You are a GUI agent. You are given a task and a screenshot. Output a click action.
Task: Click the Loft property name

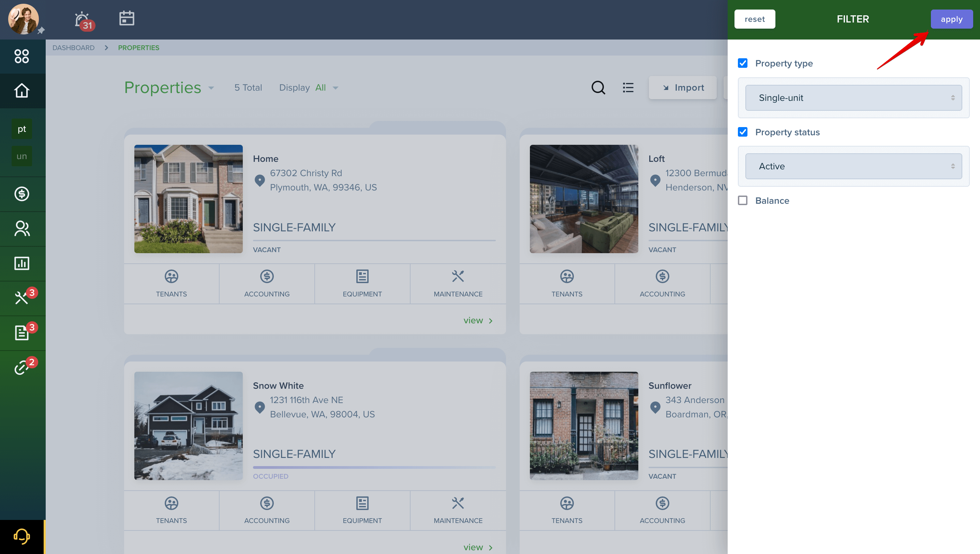(657, 159)
